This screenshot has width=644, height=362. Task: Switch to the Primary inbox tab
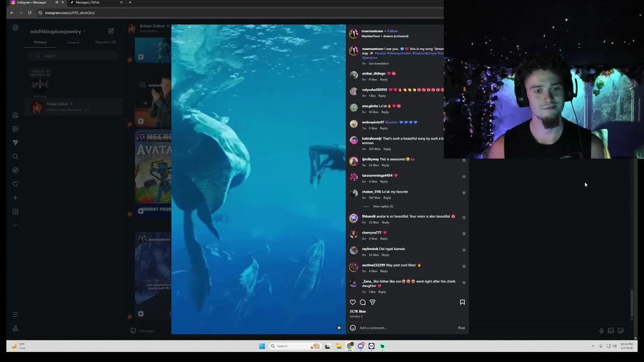click(x=40, y=42)
